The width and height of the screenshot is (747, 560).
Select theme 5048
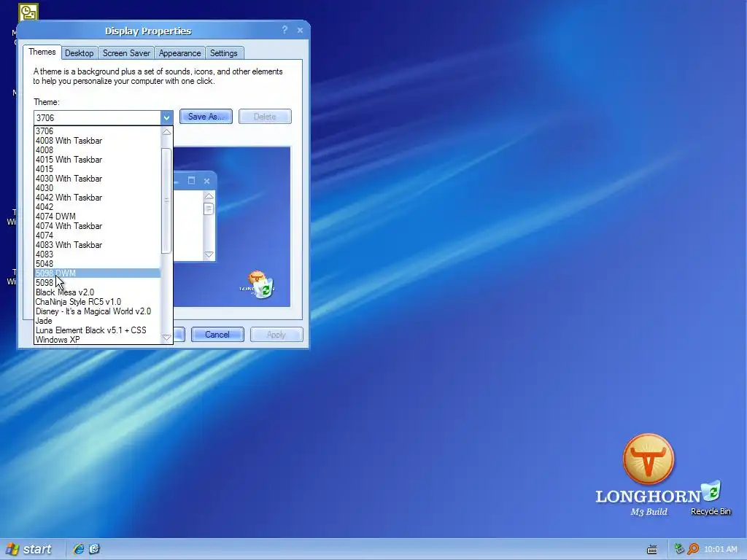coord(98,264)
